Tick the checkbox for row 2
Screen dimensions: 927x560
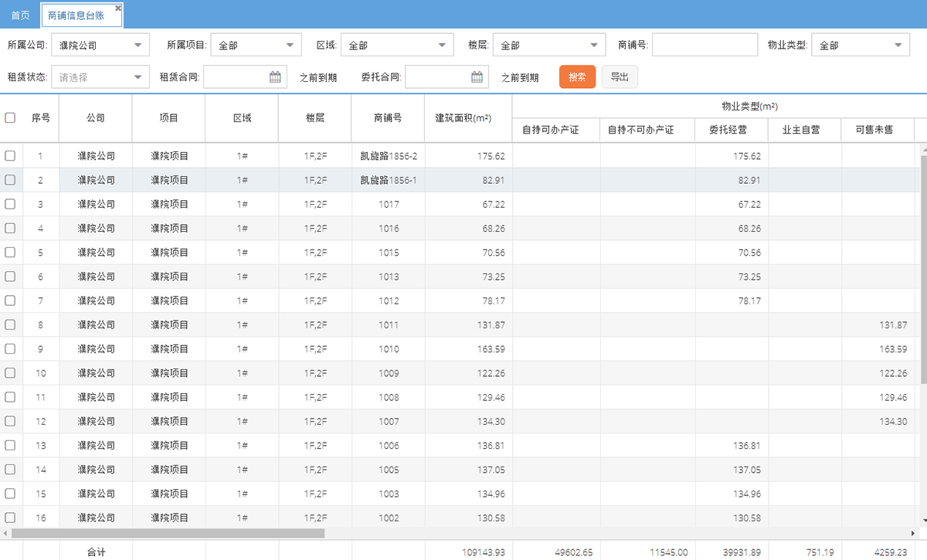[x=10, y=180]
